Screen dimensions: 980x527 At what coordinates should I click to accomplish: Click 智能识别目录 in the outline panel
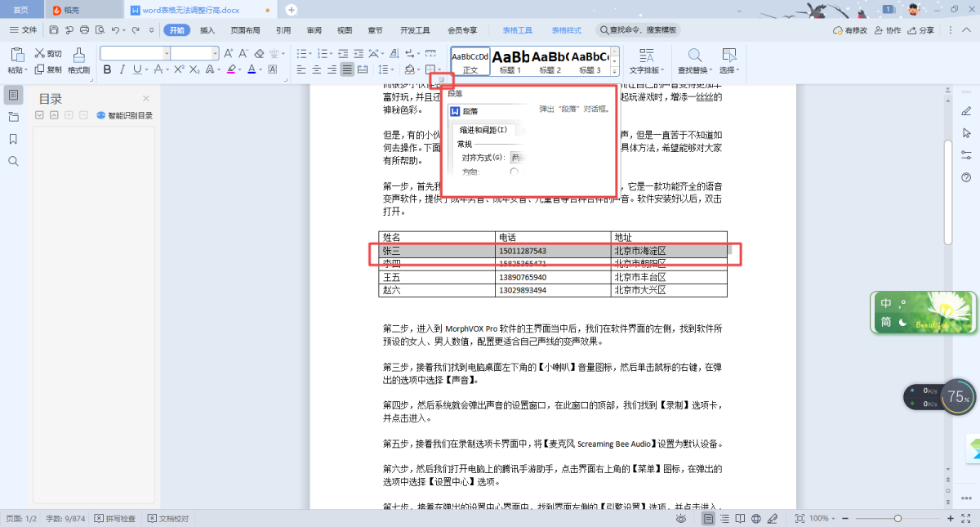[x=124, y=115]
